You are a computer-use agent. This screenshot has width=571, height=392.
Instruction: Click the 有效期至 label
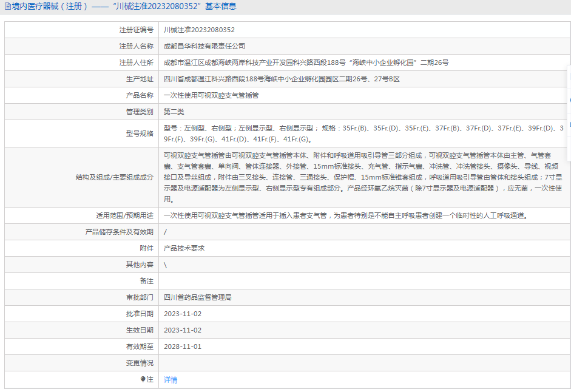[140, 347]
